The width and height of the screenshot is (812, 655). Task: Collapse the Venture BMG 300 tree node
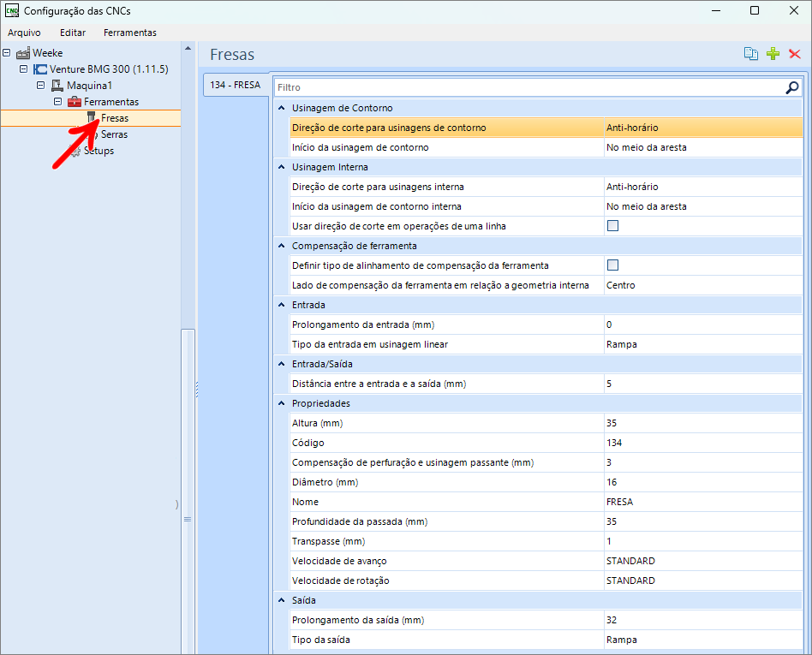[23, 68]
